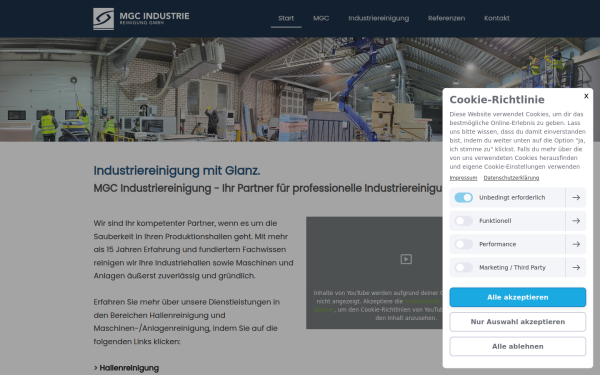Click the Unbedingt erforderlich label

point(512,197)
